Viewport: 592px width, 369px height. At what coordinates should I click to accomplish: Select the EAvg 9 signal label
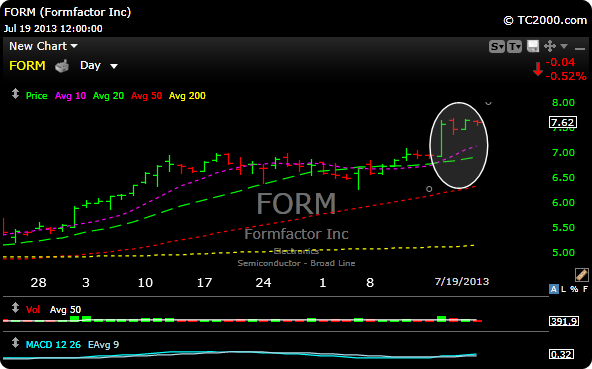click(x=103, y=345)
